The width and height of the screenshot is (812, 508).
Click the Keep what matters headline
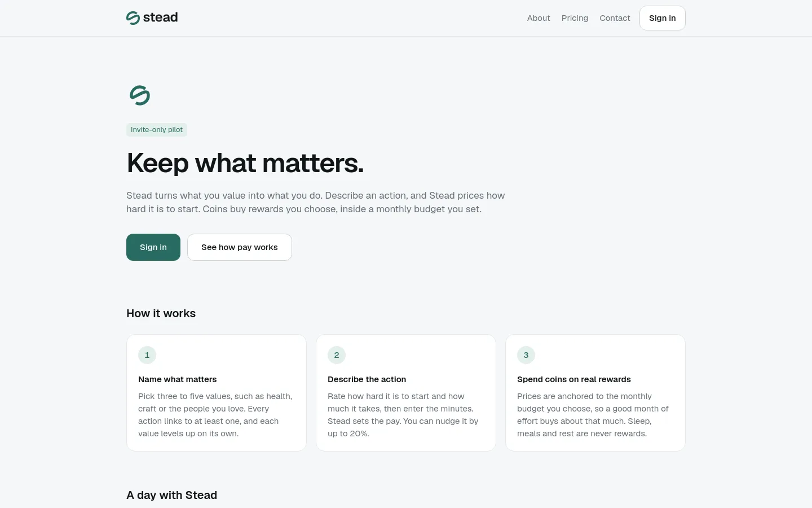point(245,163)
